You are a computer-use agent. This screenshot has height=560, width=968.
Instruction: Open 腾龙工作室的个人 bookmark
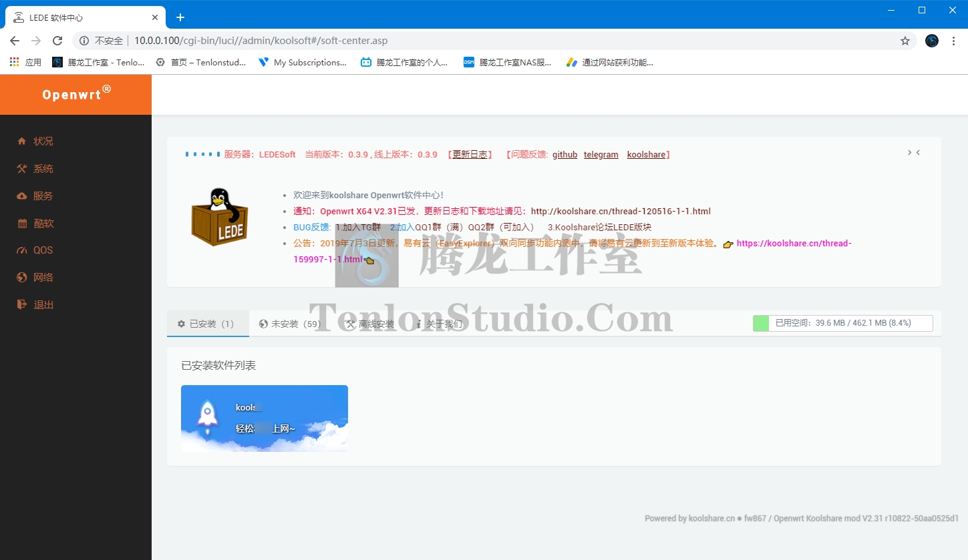(405, 62)
